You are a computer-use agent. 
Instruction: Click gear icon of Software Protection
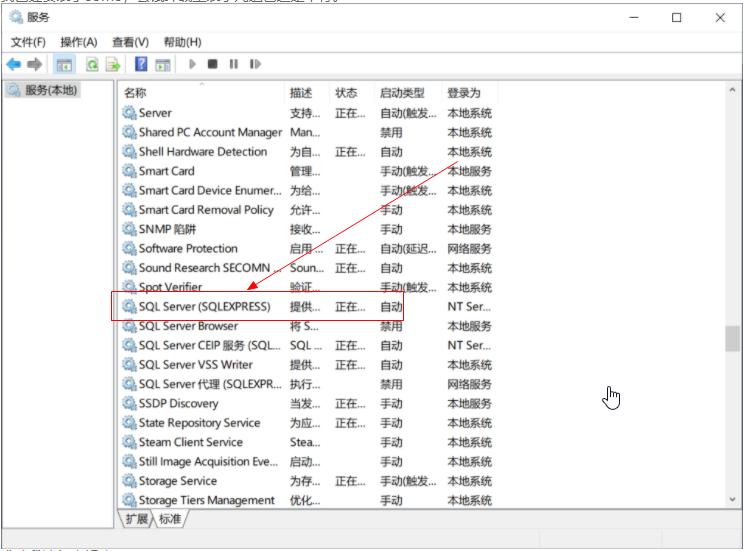click(x=129, y=249)
